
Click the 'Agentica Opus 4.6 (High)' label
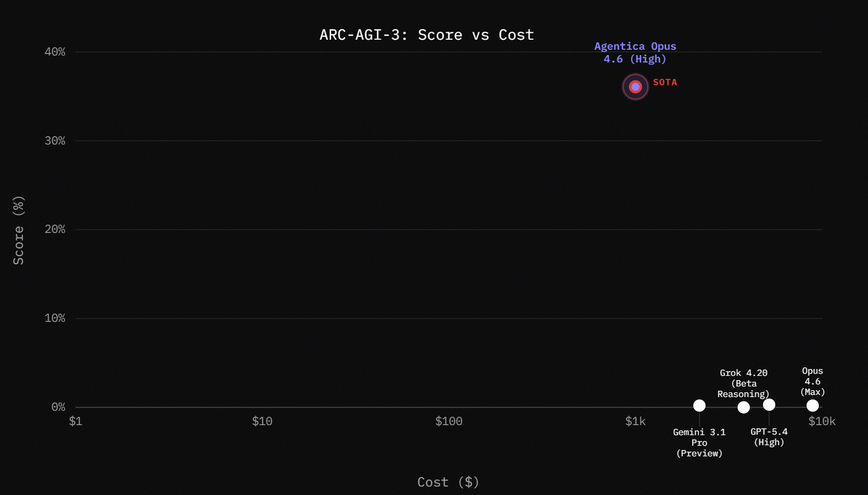635,52
